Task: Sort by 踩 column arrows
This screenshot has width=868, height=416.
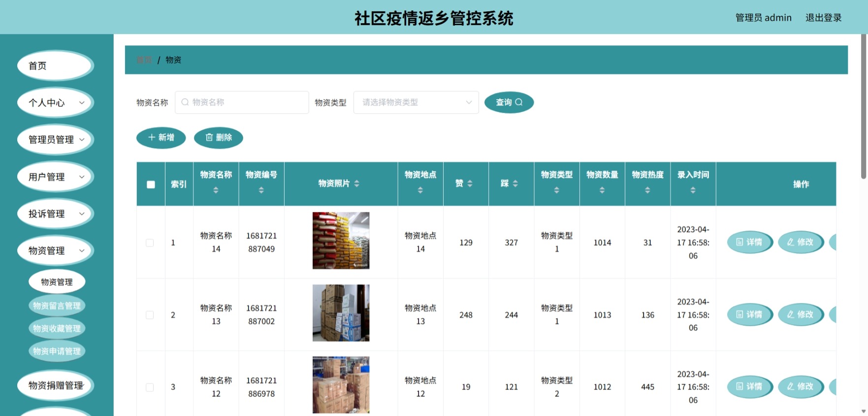Action: 515,183
